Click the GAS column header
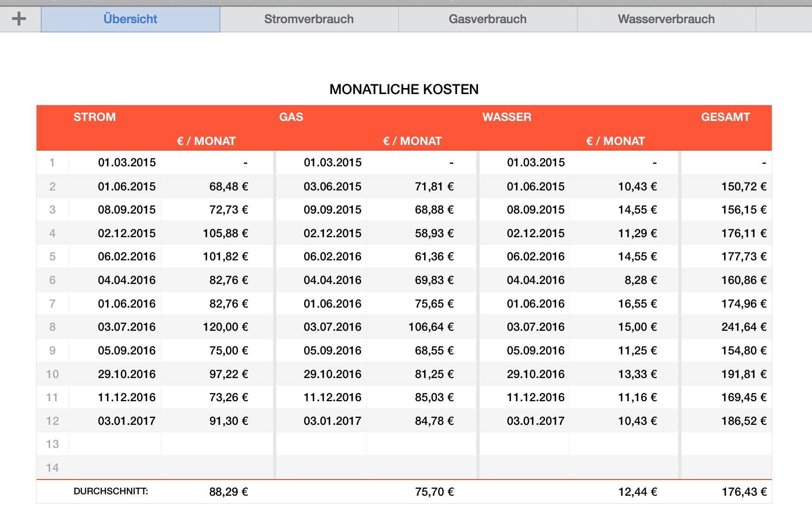The height and width of the screenshot is (530, 812). [x=291, y=117]
